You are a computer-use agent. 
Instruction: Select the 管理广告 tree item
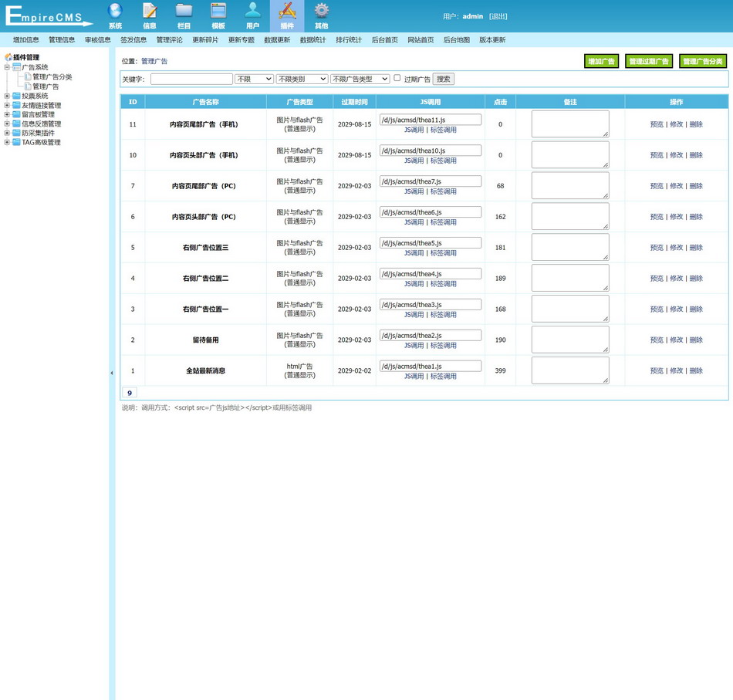pos(46,86)
